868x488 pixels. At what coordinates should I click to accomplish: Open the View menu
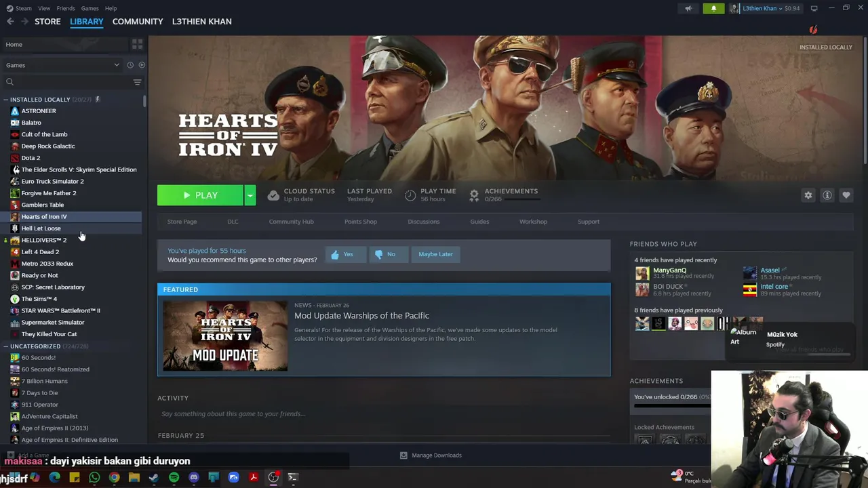tap(44, 8)
